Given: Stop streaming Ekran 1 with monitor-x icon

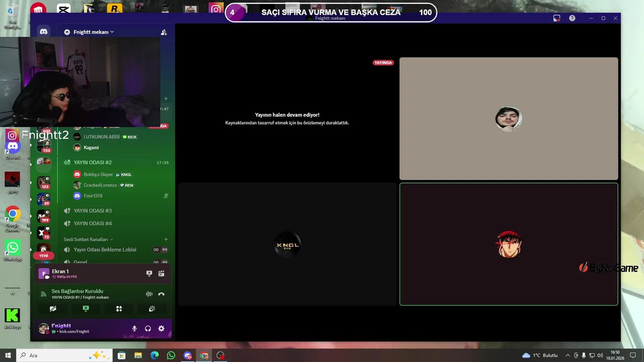Looking at the screenshot, I should [x=149, y=274].
